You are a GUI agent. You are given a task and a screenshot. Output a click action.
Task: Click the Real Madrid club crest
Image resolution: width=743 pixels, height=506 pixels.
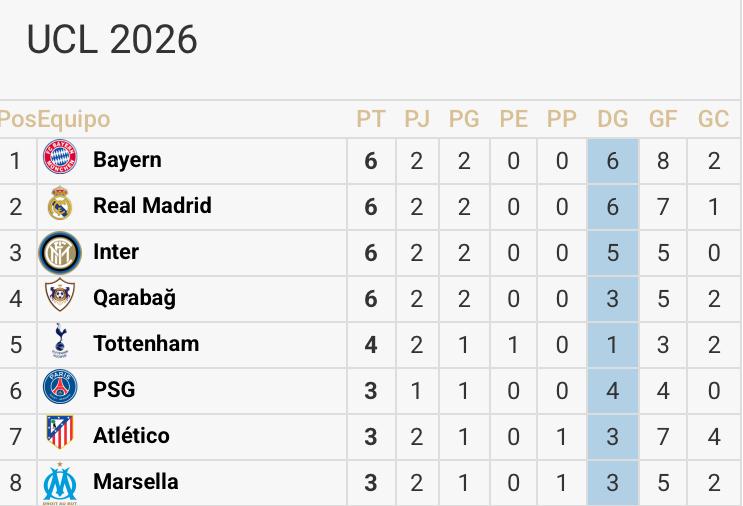point(60,206)
